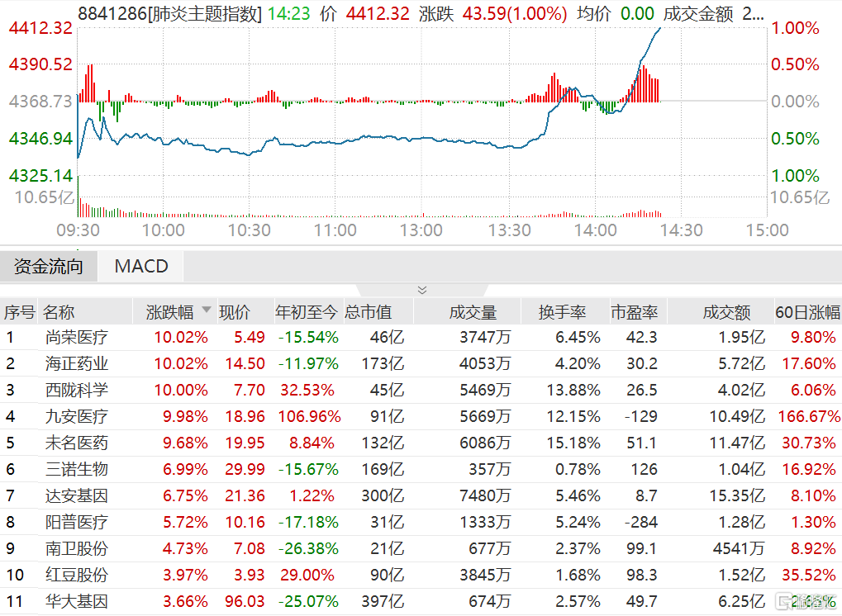Click 南卫股份 amount 4541万

739,549
